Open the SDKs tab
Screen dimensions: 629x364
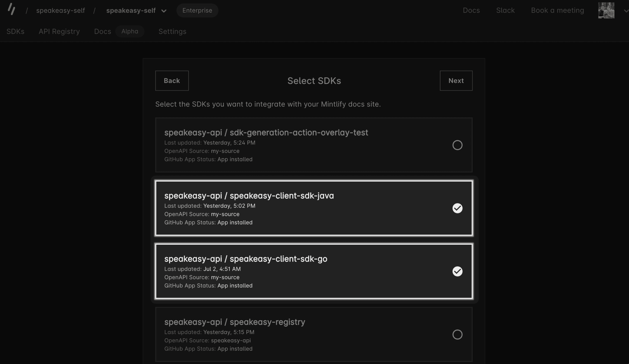pyautogui.click(x=15, y=31)
